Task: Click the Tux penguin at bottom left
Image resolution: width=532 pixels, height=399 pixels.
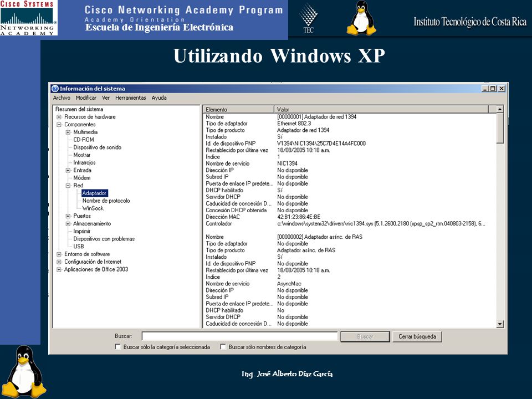Action: click(23, 371)
